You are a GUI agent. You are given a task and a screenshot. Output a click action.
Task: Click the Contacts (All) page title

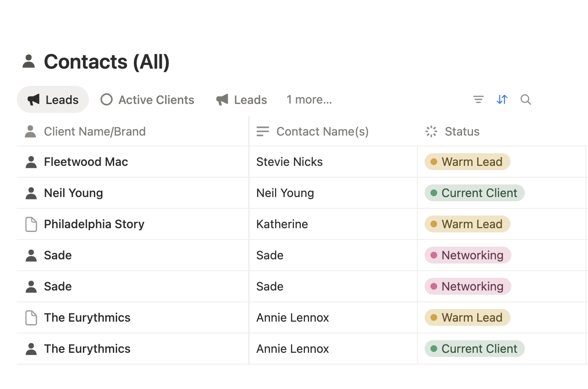click(107, 61)
